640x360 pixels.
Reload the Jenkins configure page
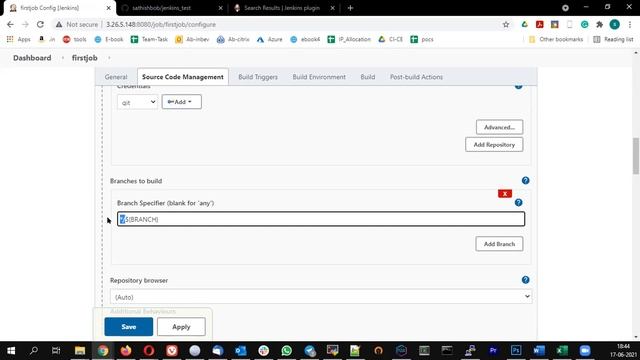tap(40, 24)
